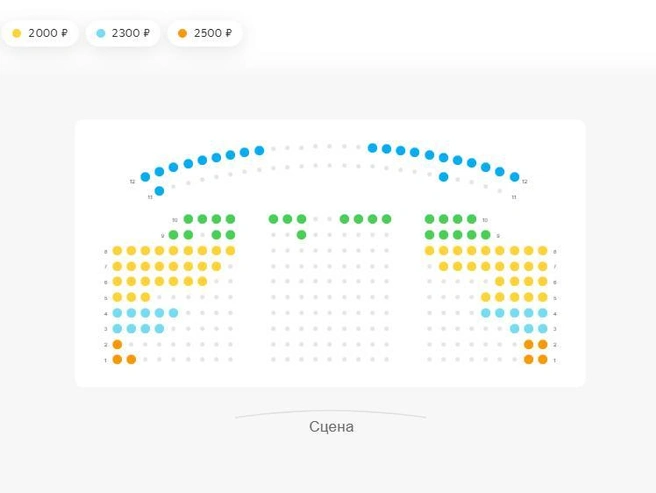Choose leftmost yellow seat in right row 7
Screen dimensions: 656x493
click(x=443, y=266)
